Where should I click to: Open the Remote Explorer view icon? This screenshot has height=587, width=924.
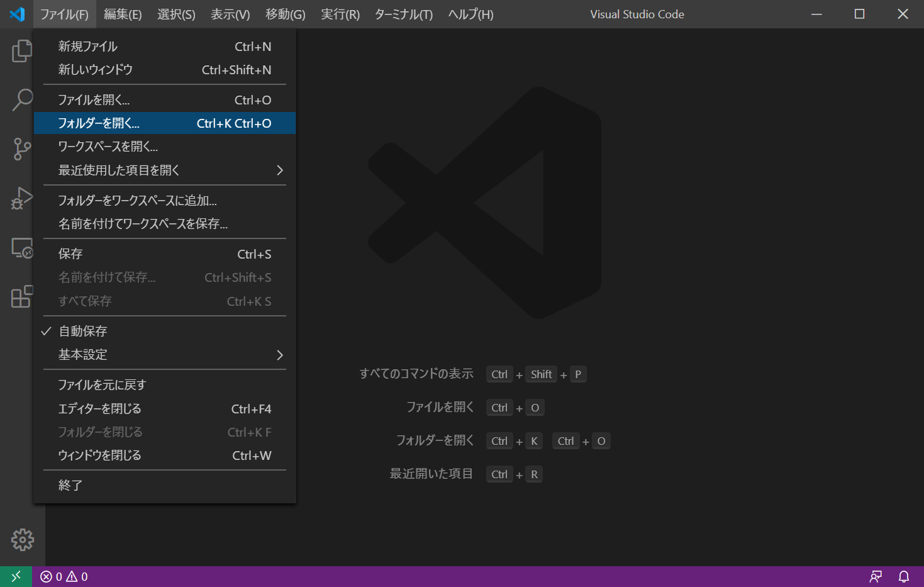click(x=22, y=247)
